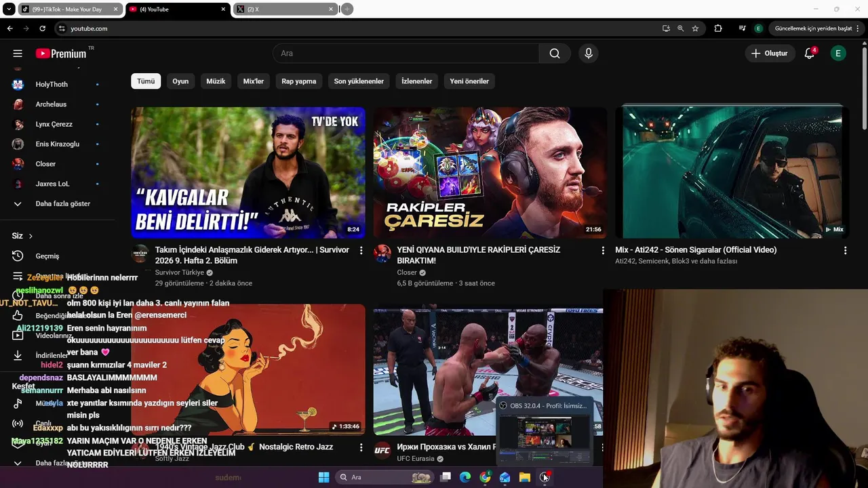Open the Windows Start menu
This screenshot has height=488, width=868.
[x=323, y=477]
